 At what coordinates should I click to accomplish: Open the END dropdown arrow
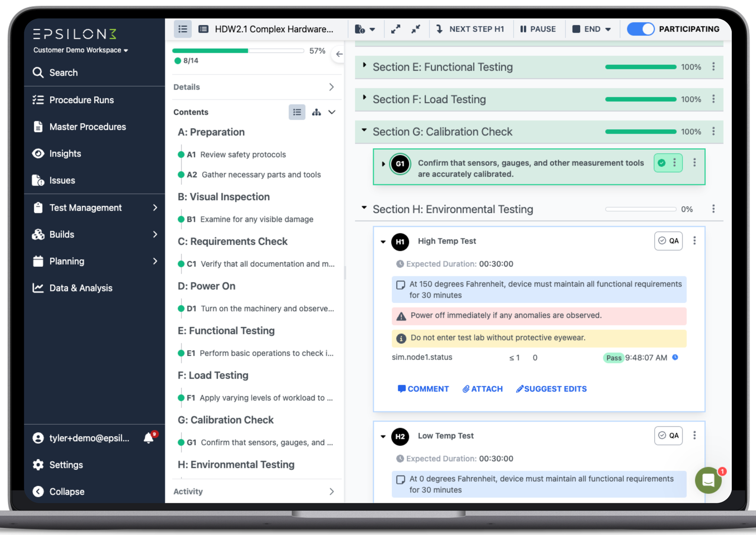(608, 29)
